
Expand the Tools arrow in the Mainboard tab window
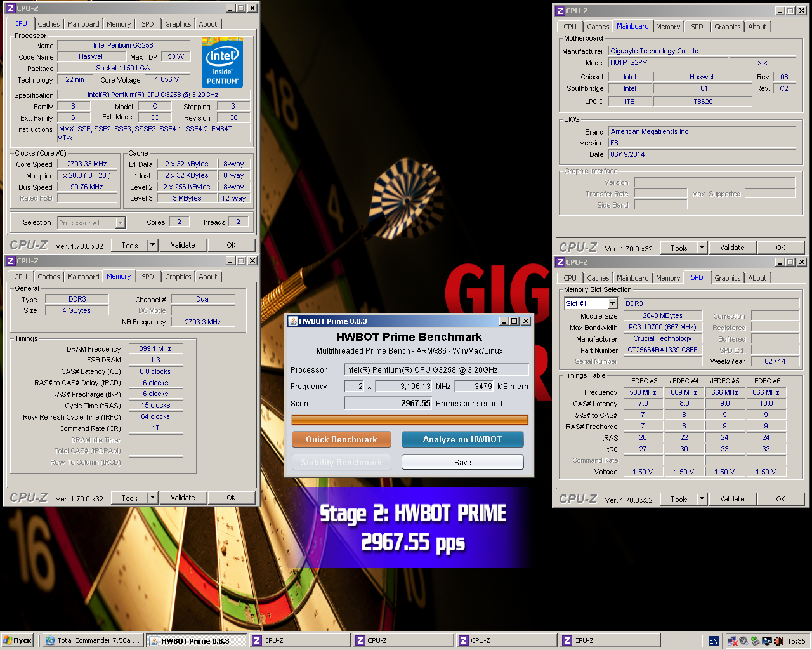pos(702,248)
